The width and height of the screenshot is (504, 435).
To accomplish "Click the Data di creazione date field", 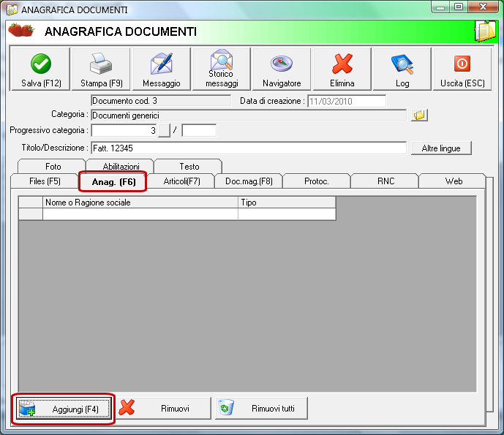I will pos(347,101).
